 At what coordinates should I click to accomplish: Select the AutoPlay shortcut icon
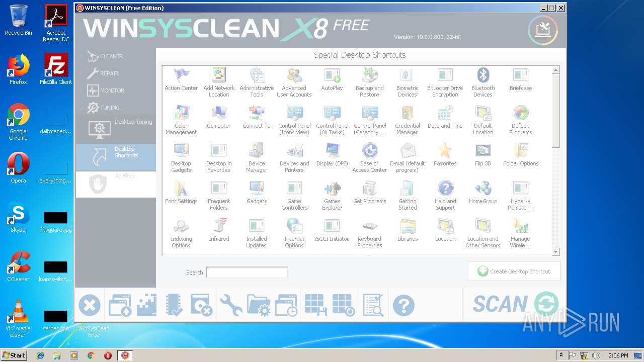tap(332, 75)
